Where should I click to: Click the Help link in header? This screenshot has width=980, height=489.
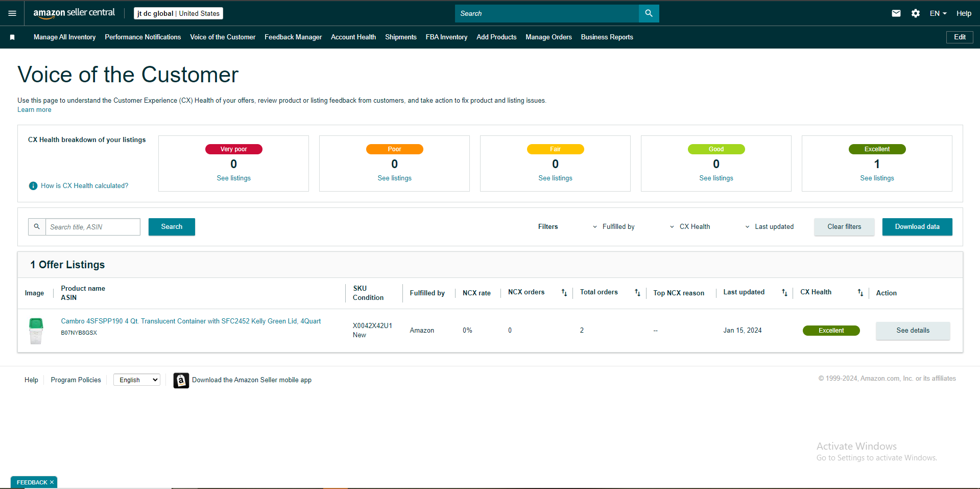(x=964, y=13)
